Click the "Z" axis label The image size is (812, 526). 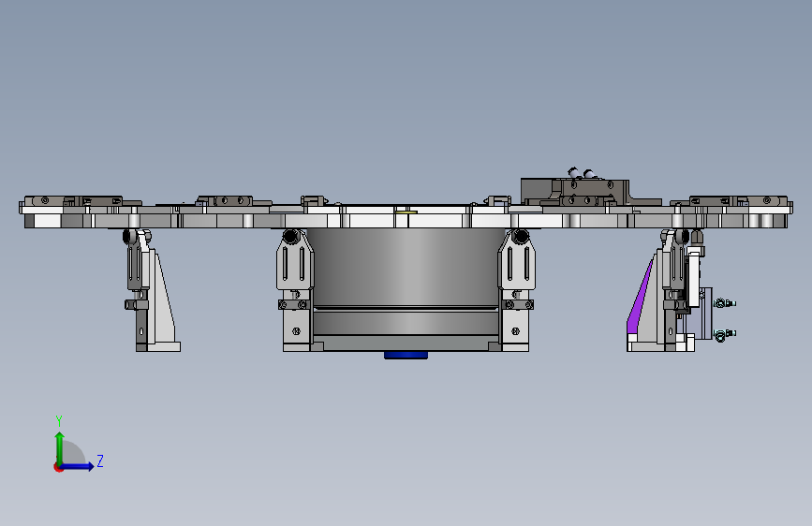click(100, 460)
